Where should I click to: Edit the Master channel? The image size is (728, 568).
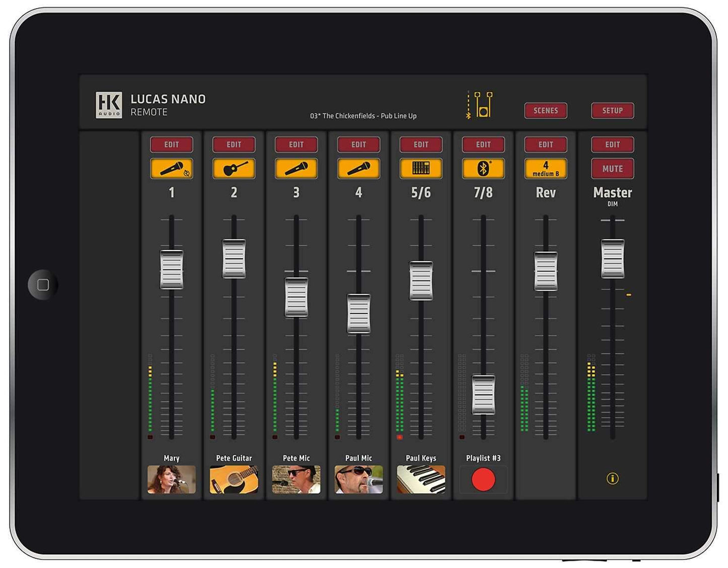pos(613,145)
